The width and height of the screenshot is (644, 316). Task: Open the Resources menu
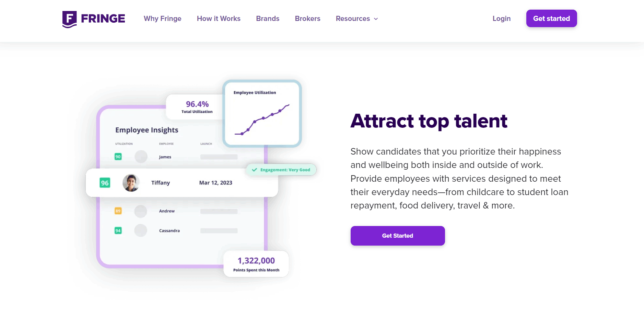(357, 19)
